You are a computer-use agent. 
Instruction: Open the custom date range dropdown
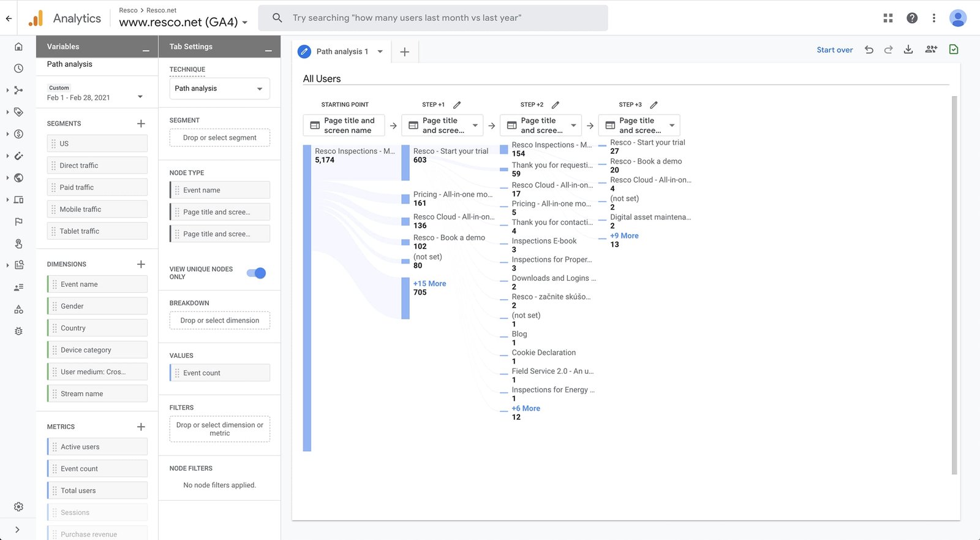point(95,93)
